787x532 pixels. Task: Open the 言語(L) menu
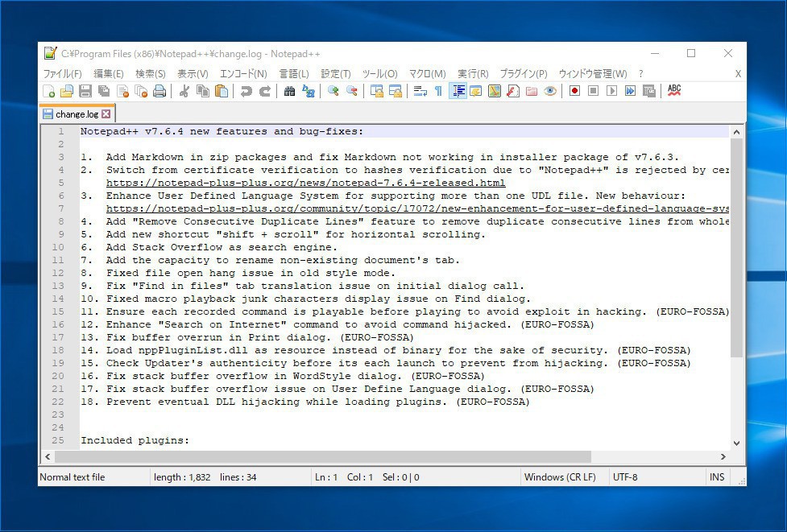[294, 74]
